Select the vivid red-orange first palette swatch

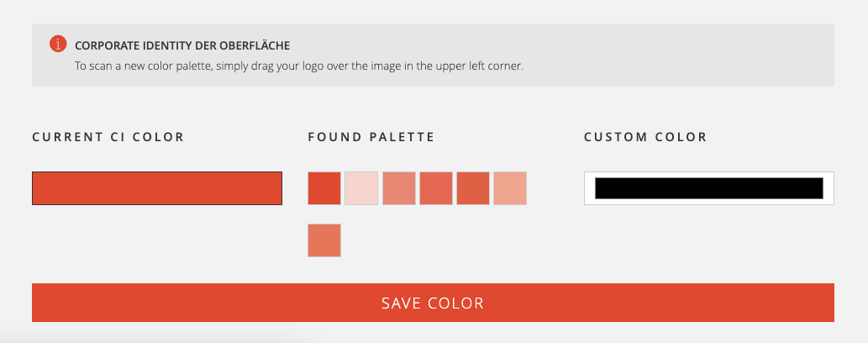[324, 188]
